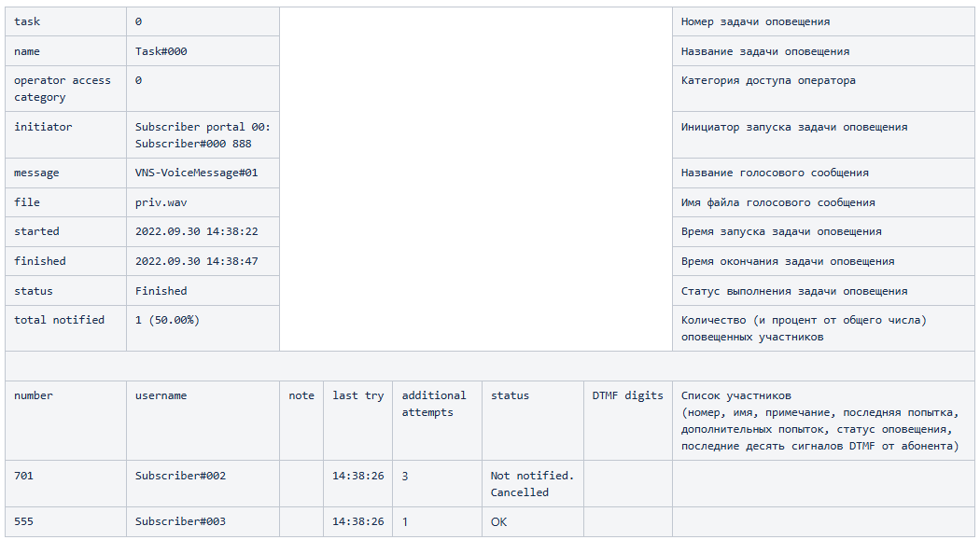Click participant number 701
Screen dimensions: 980x540
pyautogui.click(x=23, y=476)
